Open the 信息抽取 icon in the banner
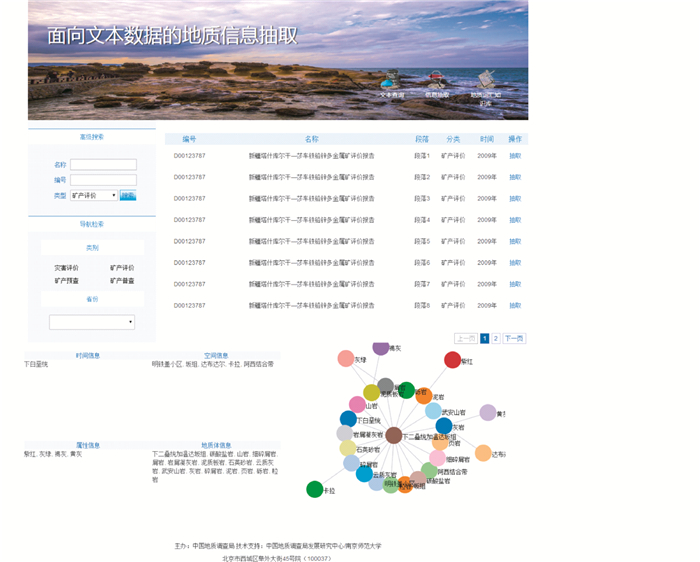This screenshot has height=562, width=700. (x=437, y=80)
